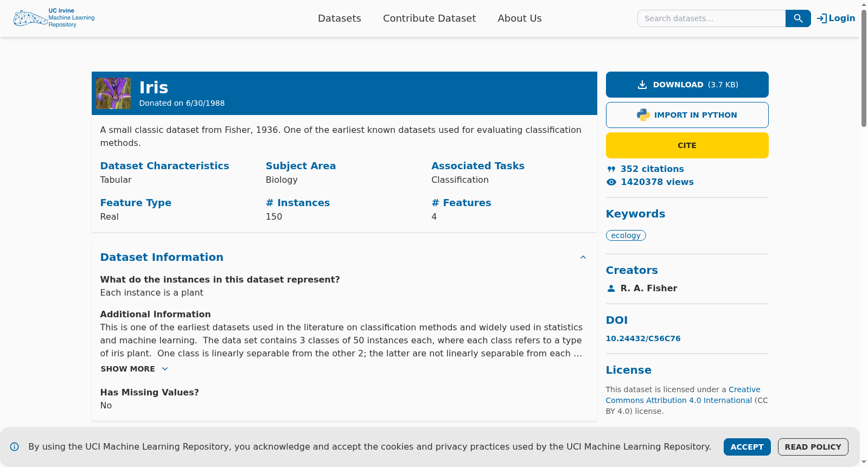Open the About Us page
This screenshot has height=467, width=868.
click(x=520, y=18)
